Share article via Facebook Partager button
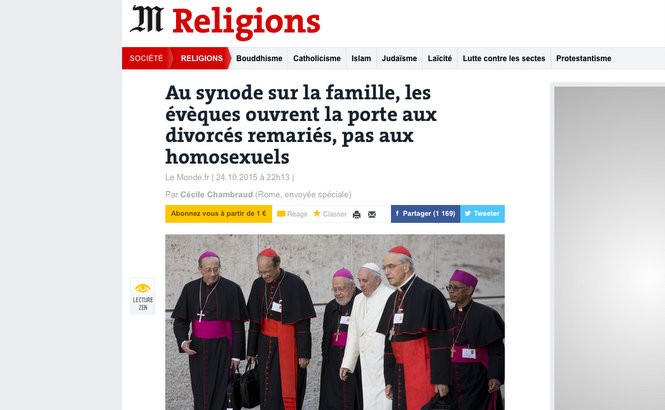Image resolution: width=665 pixels, height=410 pixels. click(x=425, y=214)
